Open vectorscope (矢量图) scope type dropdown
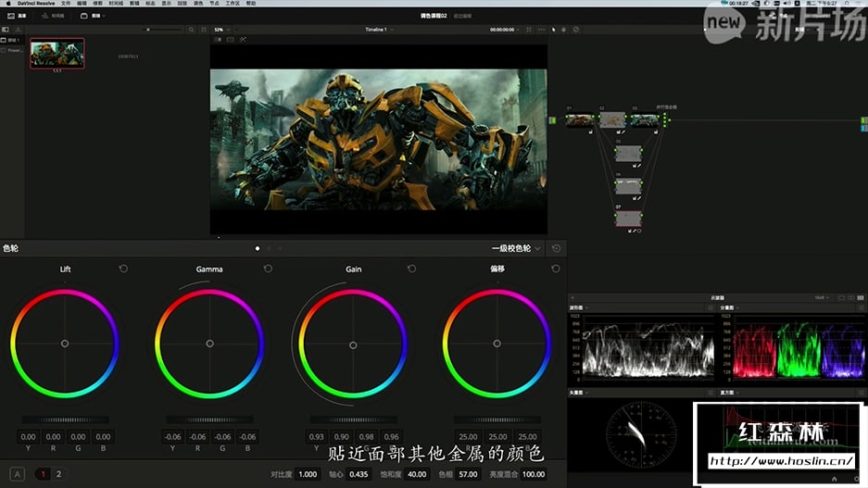868x488 pixels. point(578,393)
